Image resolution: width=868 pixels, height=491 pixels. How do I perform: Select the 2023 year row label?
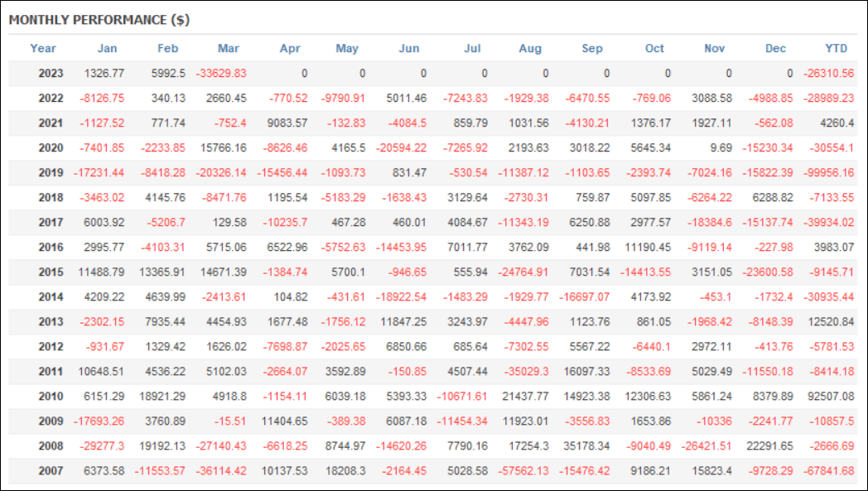click(x=51, y=73)
